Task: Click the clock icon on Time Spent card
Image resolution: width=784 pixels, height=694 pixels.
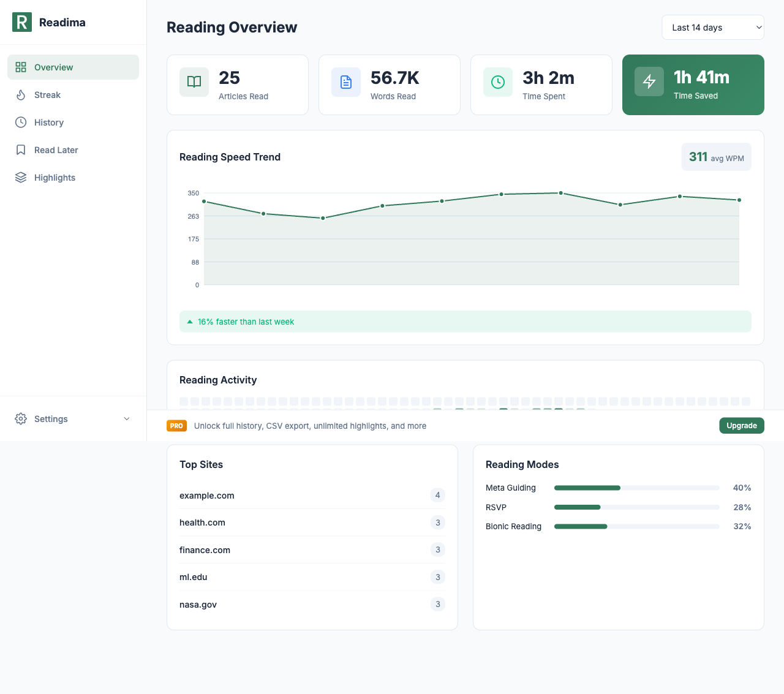Action: (497, 81)
